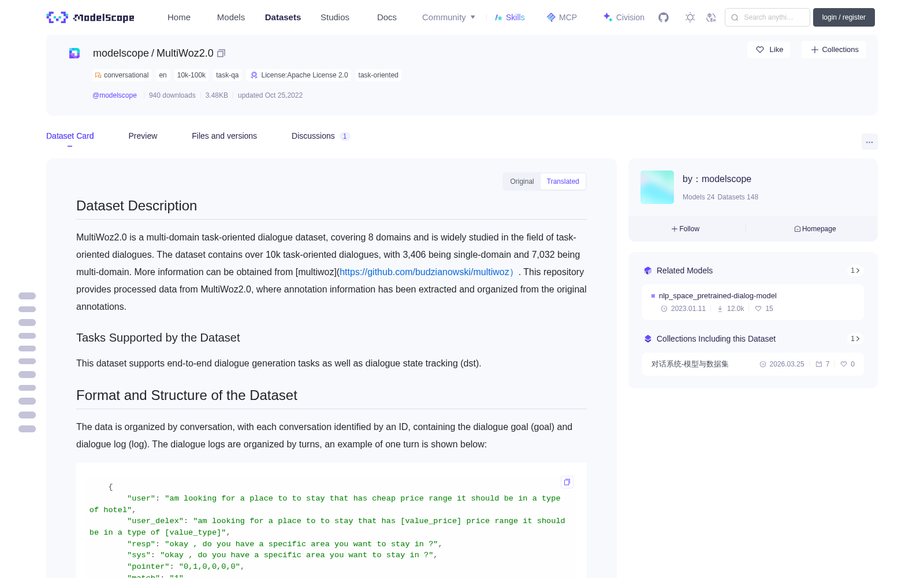Show the Translated version
The image size is (924, 578).
click(x=563, y=181)
